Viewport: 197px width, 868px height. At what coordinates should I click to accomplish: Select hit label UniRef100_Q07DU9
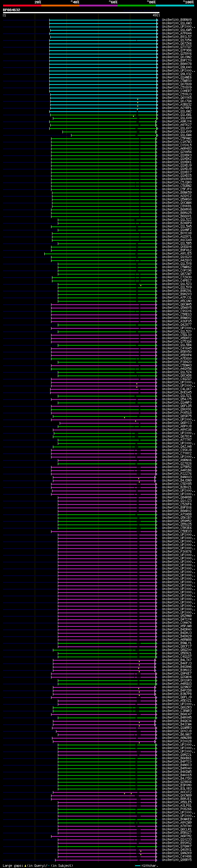(177, 84)
